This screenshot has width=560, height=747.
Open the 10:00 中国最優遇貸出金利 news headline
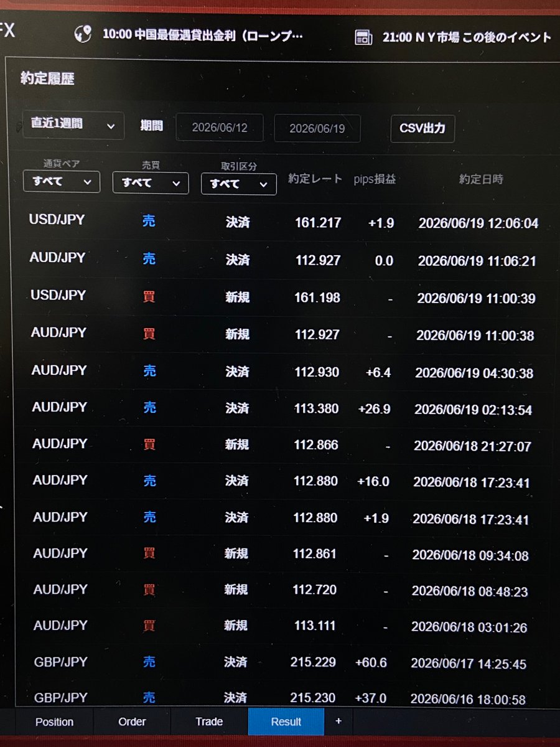coord(203,34)
